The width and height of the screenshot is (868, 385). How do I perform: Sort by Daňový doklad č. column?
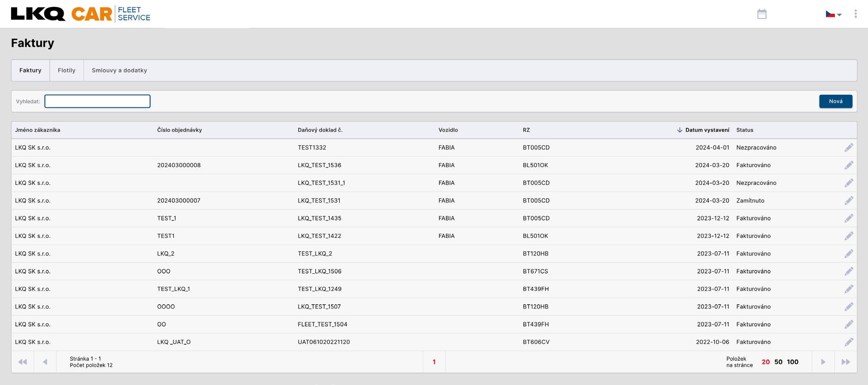point(320,130)
